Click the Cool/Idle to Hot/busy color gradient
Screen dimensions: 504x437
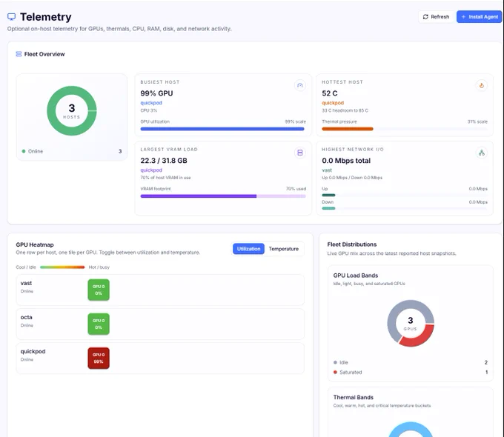(x=62, y=267)
